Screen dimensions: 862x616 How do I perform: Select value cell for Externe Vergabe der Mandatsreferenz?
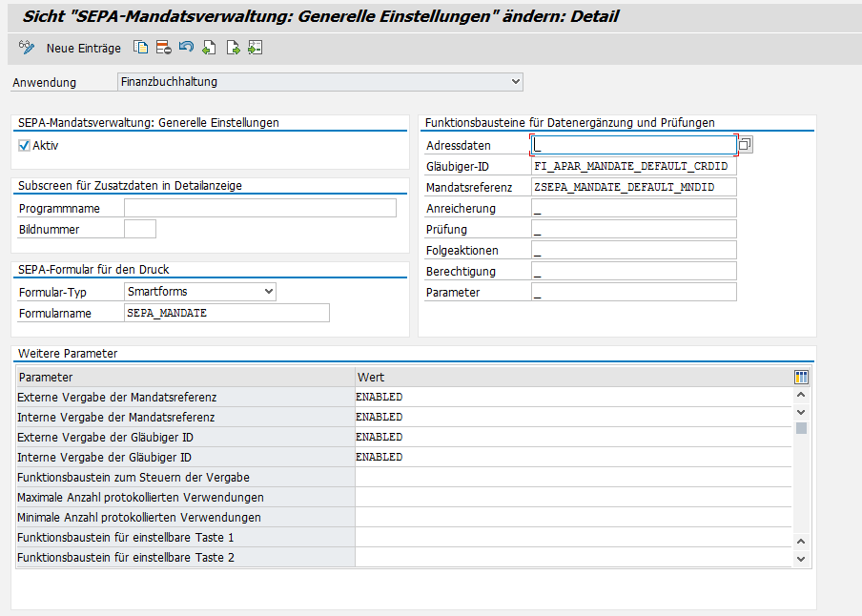click(572, 397)
